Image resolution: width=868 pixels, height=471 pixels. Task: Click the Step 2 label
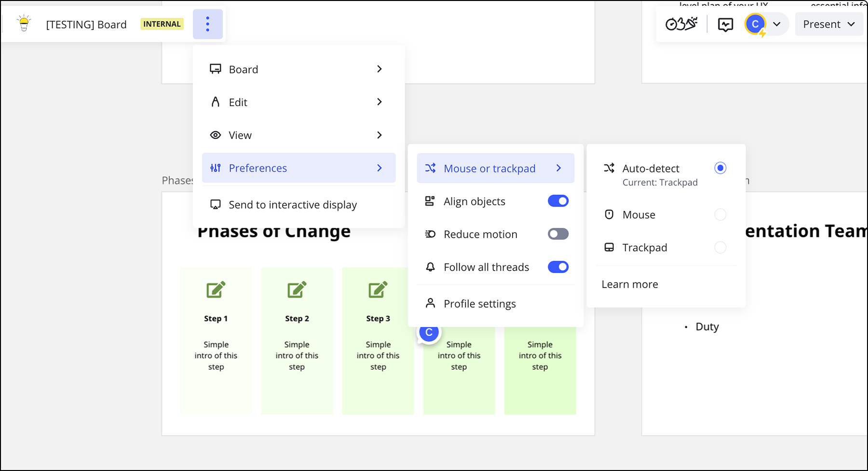297,319
